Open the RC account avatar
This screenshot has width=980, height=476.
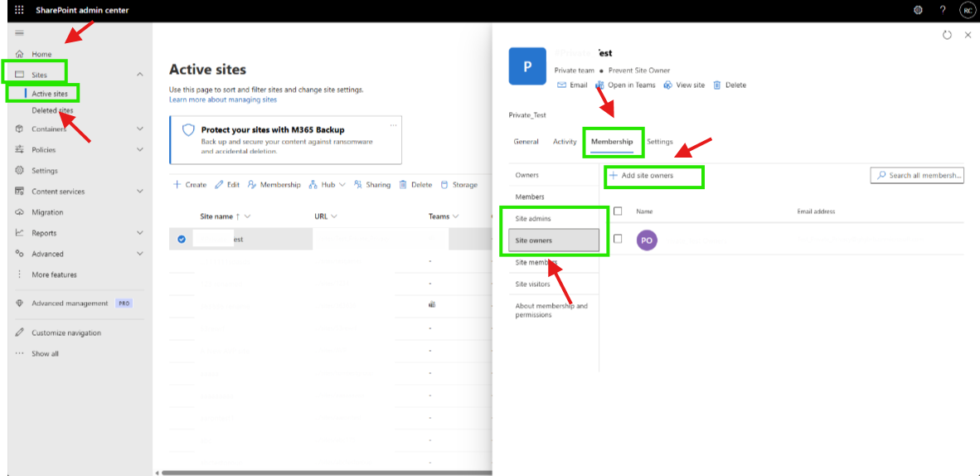point(967,10)
